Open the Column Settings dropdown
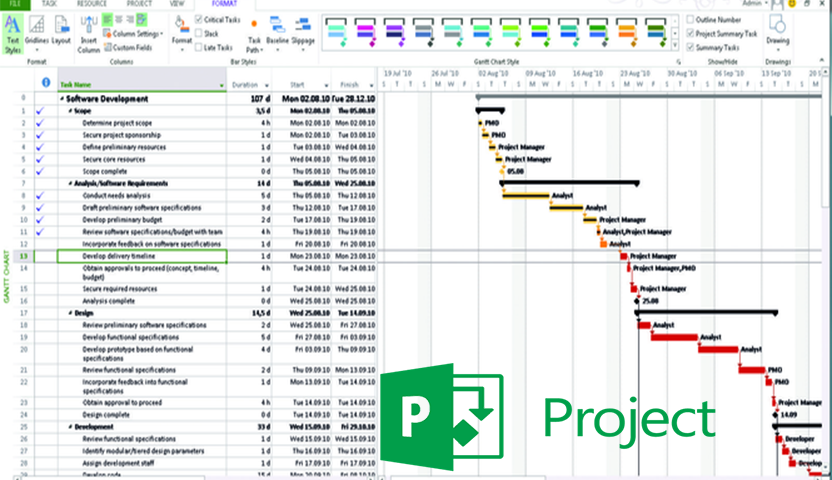Image resolution: width=832 pixels, height=480 pixels. [133, 33]
